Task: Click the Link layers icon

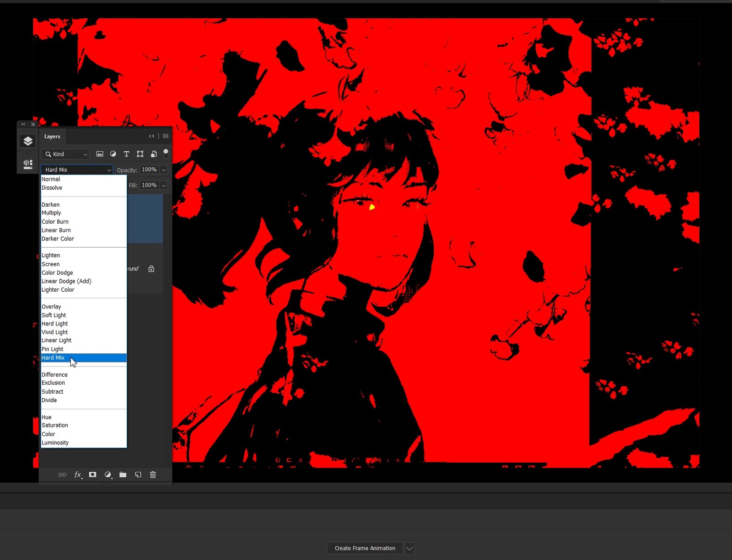Action: (62, 475)
